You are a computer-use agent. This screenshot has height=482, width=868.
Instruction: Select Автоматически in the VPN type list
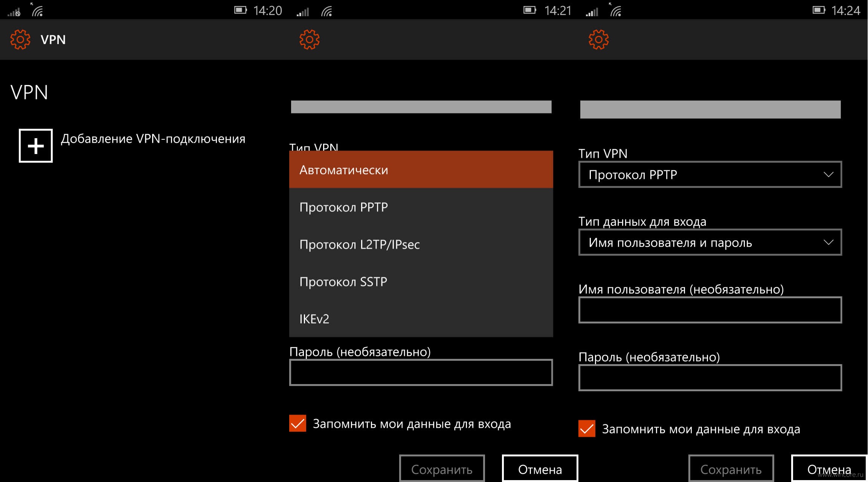pos(421,169)
